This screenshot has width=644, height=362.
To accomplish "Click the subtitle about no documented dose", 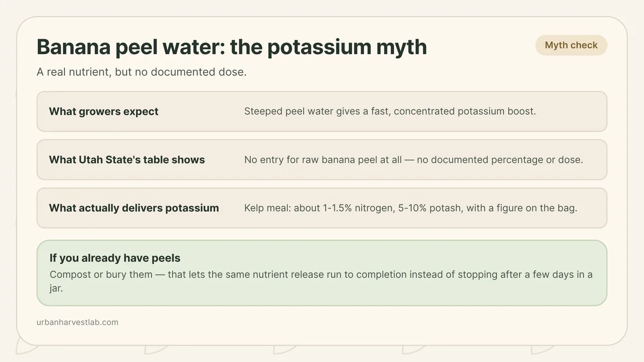I will [x=142, y=72].
